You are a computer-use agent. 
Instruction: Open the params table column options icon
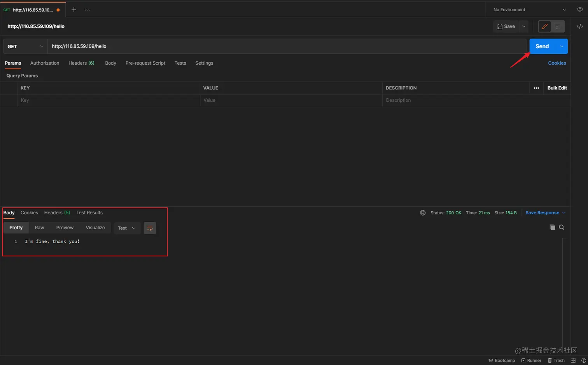(536, 88)
